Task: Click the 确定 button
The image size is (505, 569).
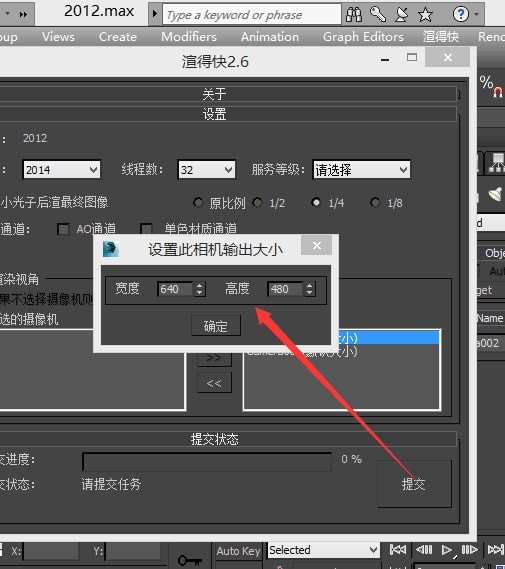Action: [216, 326]
